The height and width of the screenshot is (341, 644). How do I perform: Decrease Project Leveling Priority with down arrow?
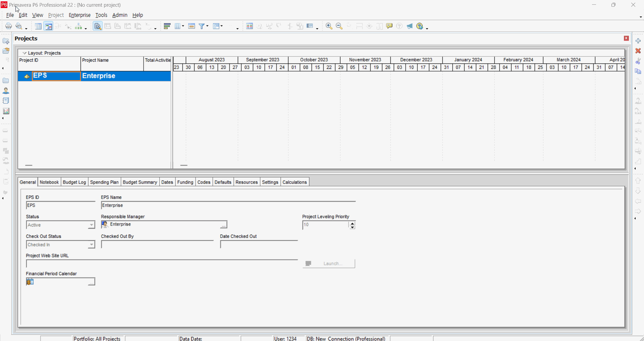352,227
